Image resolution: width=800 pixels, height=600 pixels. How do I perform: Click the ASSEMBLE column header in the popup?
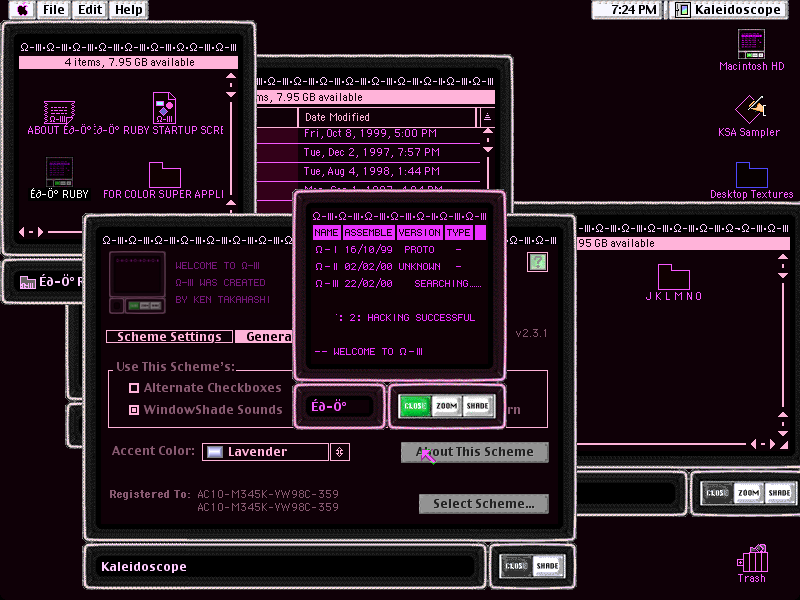(368, 233)
